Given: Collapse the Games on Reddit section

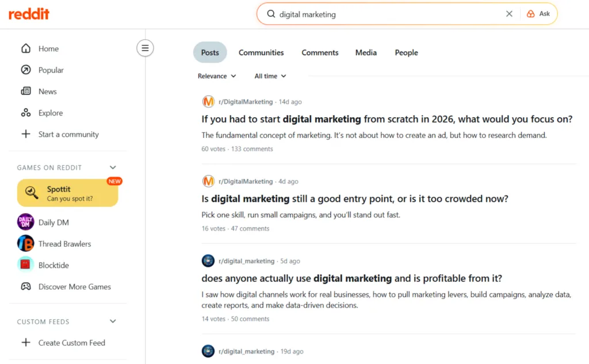Looking at the screenshot, I should point(113,167).
